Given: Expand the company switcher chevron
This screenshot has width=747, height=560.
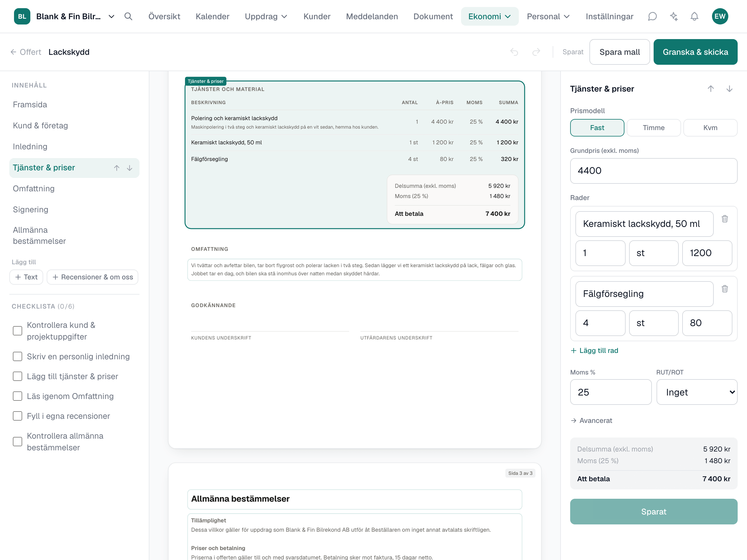Looking at the screenshot, I should coord(111,16).
